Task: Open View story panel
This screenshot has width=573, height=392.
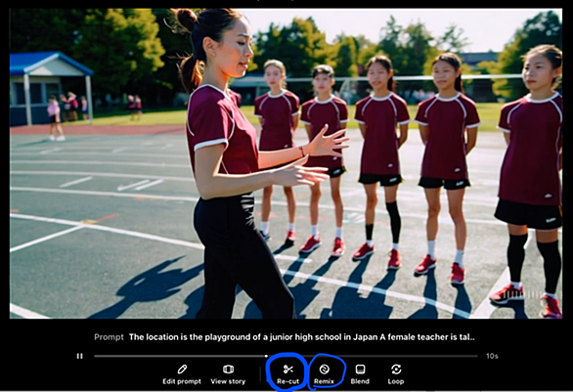Action: point(228,374)
